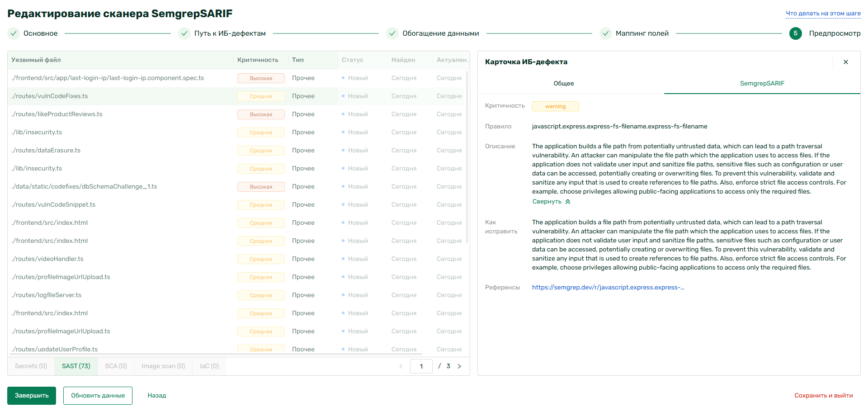Select row ./routes/likeProductReviews.ts
868x412 pixels.
(x=236, y=114)
